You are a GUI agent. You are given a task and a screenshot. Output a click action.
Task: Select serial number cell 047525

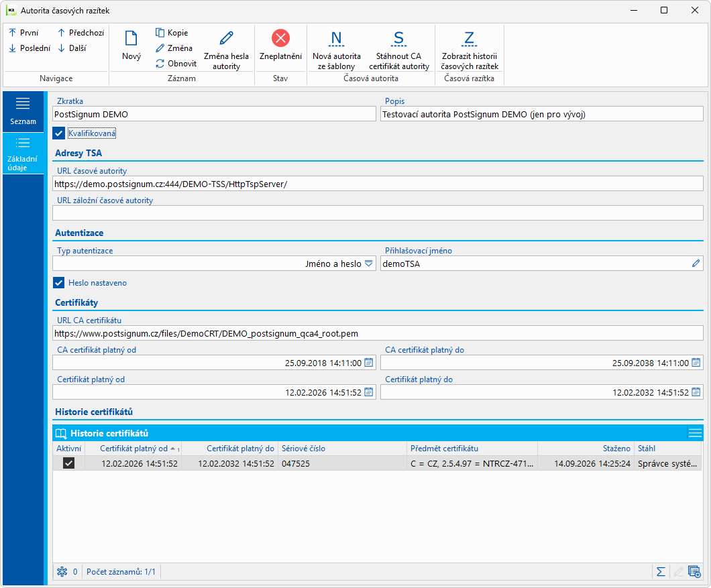pos(342,463)
